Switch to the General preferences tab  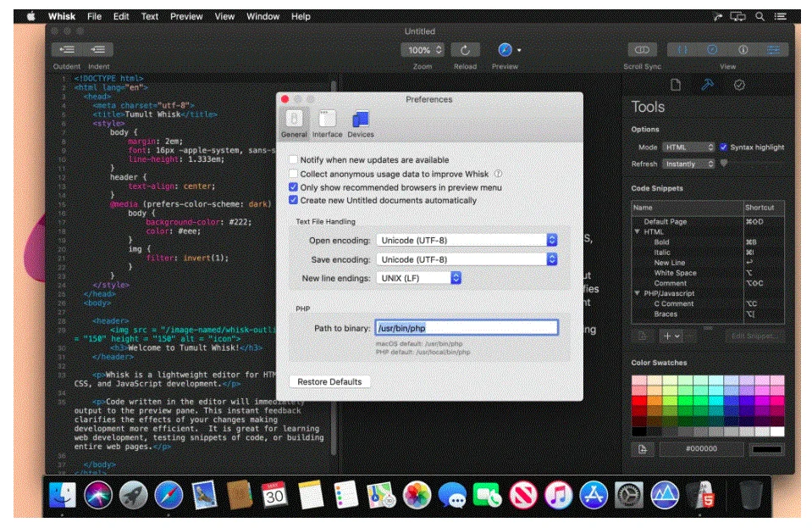pos(294,124)
